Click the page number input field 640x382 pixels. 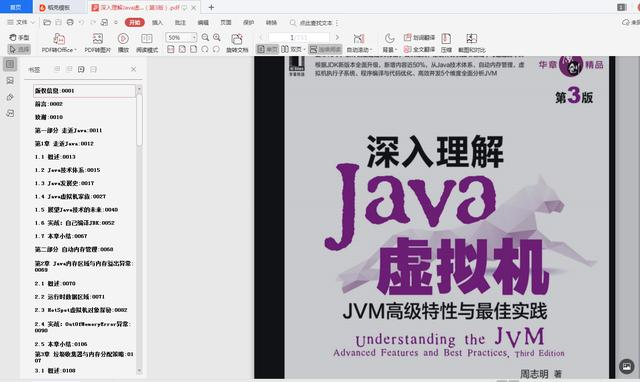[299, 38]
